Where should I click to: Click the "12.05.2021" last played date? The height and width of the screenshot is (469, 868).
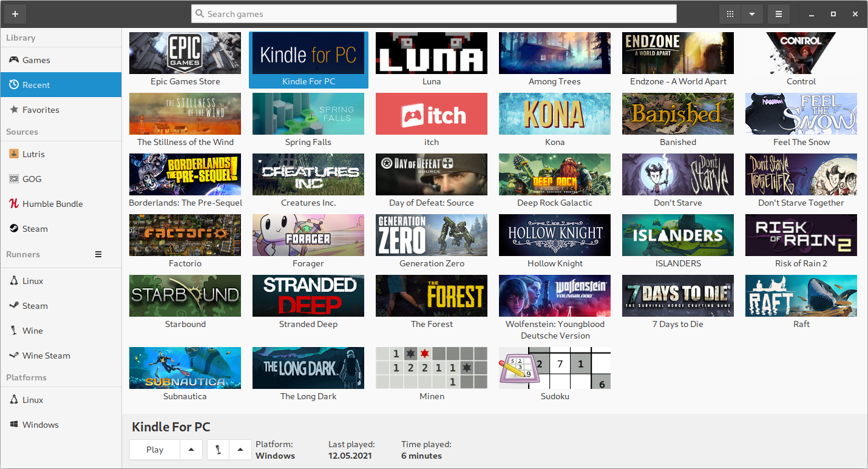pos(350,456)
